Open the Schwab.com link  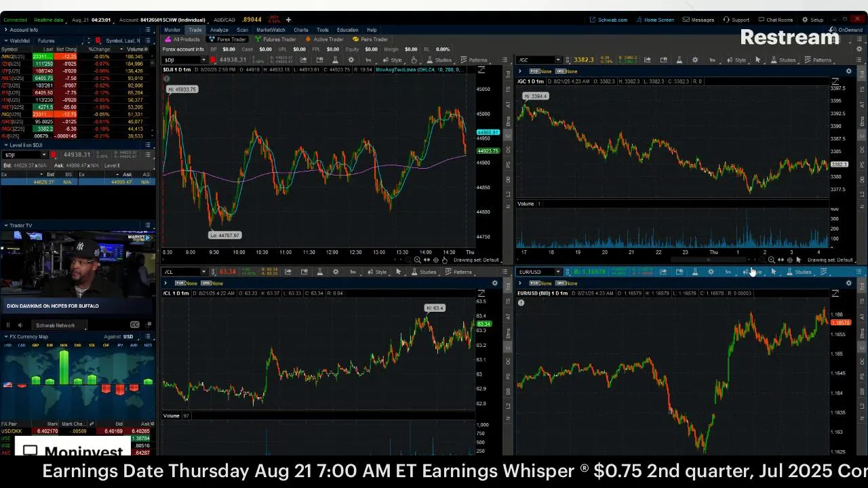(608, 20)
